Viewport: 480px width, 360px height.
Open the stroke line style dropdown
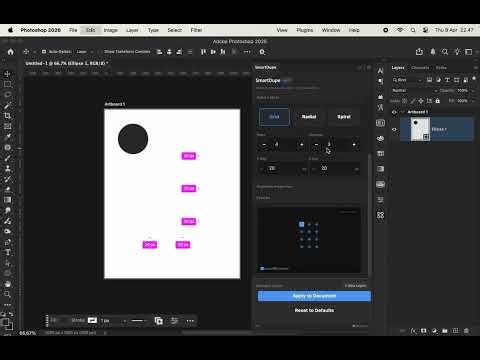coord(140,321)
